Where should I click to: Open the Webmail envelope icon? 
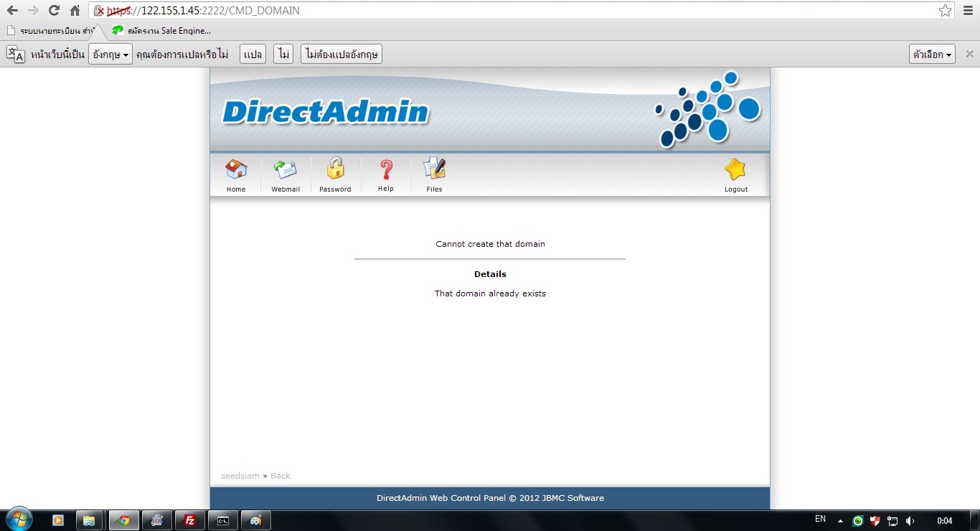coord(285,170)
